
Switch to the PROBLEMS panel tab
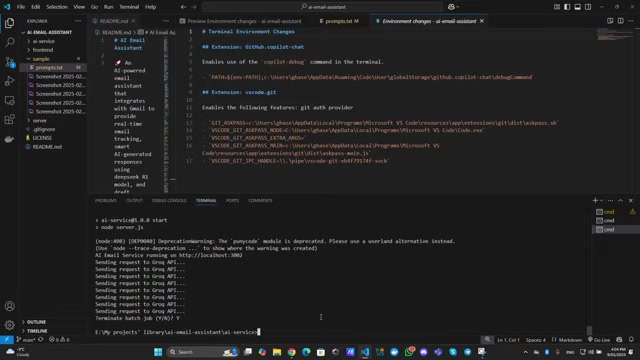tap(106, 200)
